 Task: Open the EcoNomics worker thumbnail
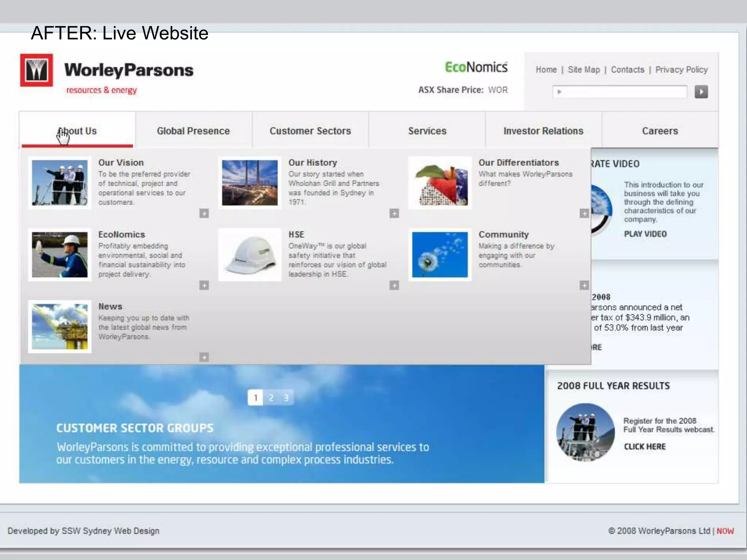tap(60, 254)
